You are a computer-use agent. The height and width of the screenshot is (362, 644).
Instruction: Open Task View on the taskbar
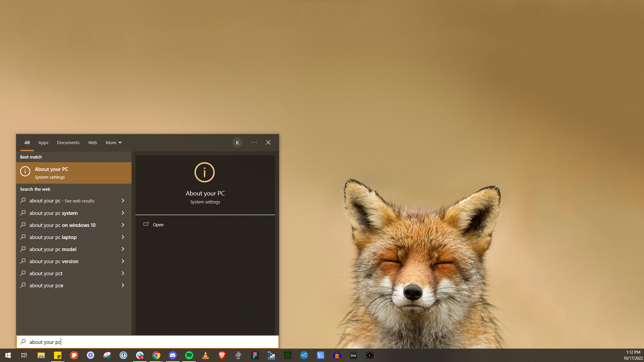click(x=24, y=355)
